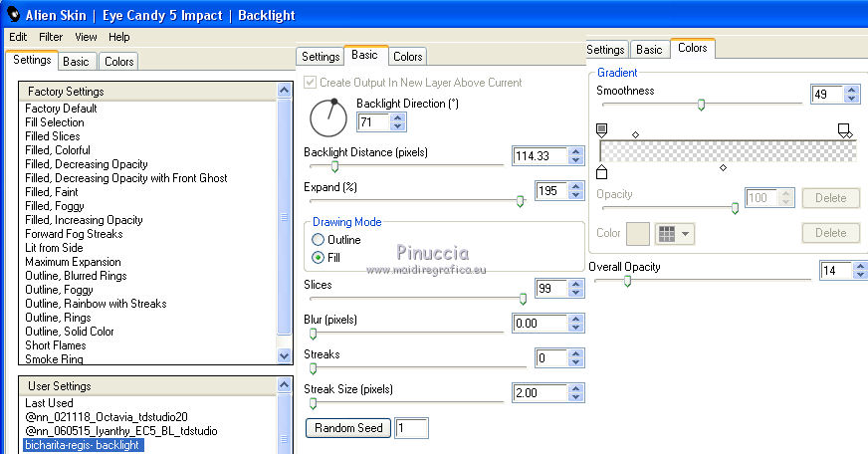The image size is (868, 454).
Task: Click the Backlight Distance value field
Action: coord(541,156)
